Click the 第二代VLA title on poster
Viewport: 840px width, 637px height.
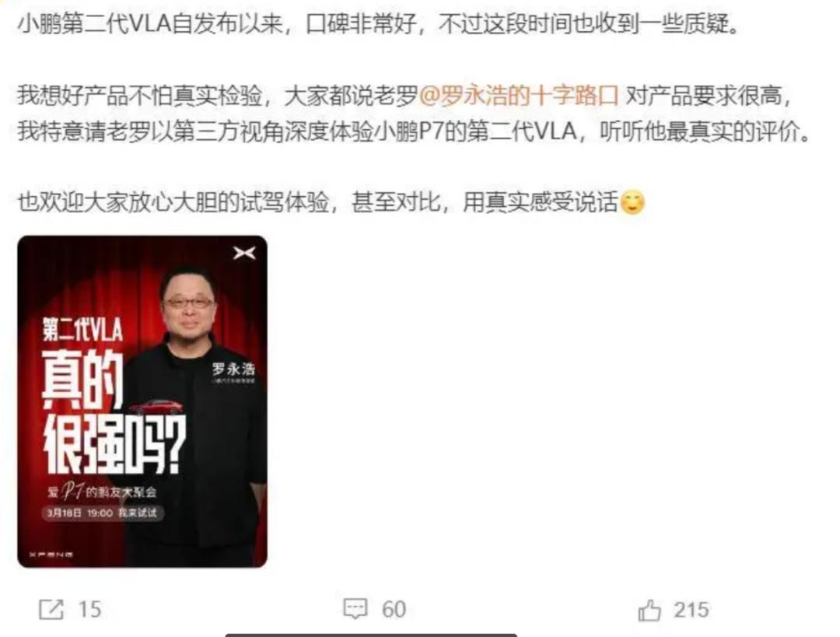(x=82, y=328)
